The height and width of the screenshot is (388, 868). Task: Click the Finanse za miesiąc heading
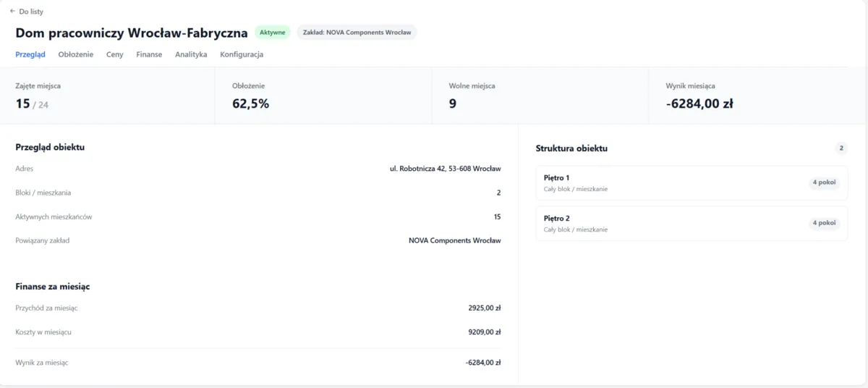(53, 287)
